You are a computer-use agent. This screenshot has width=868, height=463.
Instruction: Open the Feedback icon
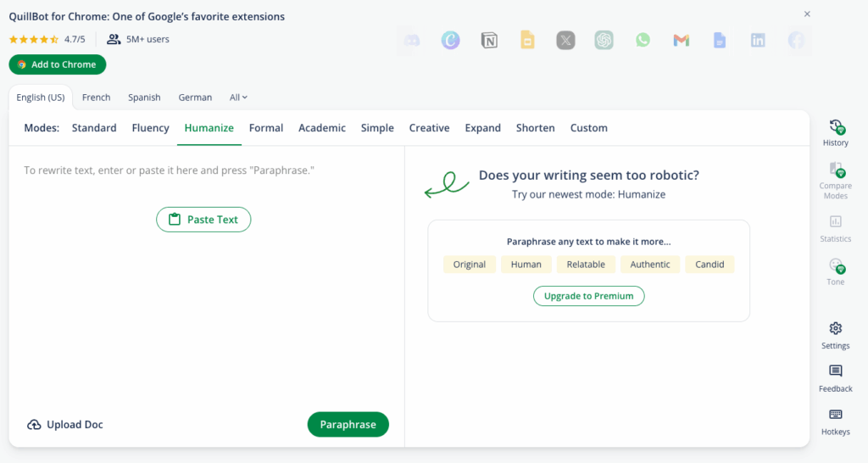pyautogui.click(x=835, y=371)
